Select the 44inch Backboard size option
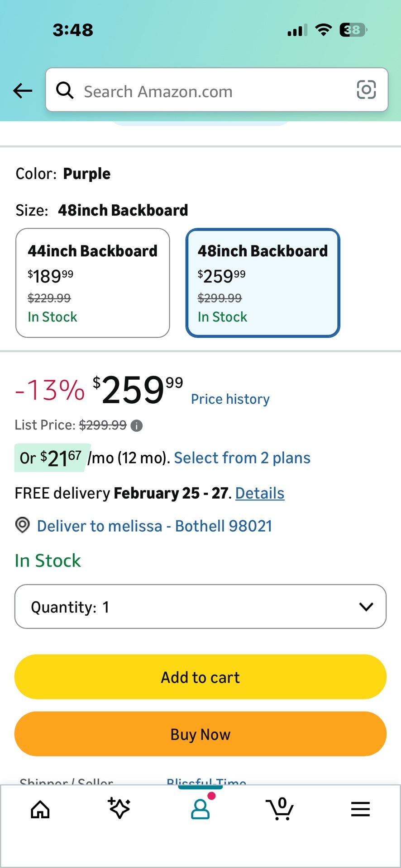The height and width of the screenshot is (868, 401). [x=93, y=283]
